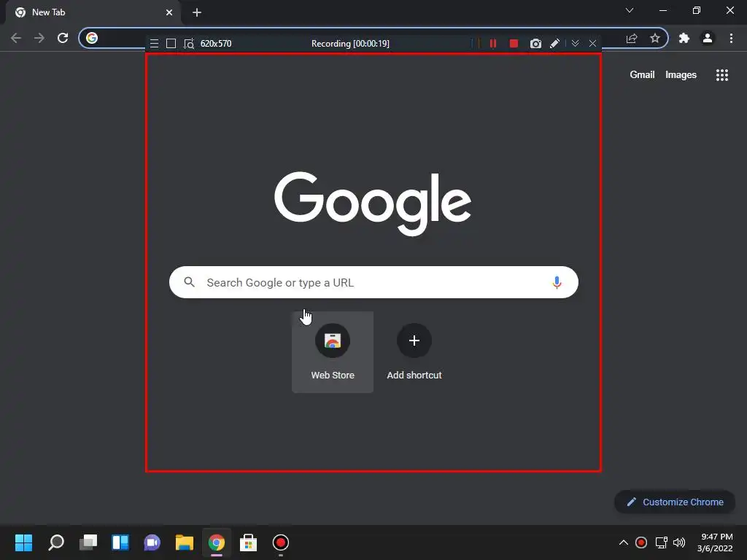The width and height of the screenshot is (747, 560).
Task: Open Task View on the taskbar
Action: coord(88,542)
